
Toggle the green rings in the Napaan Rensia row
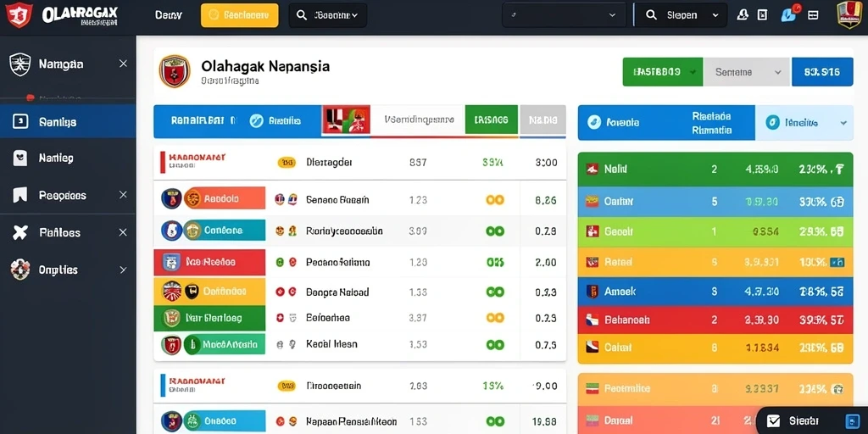coord(495,421)
